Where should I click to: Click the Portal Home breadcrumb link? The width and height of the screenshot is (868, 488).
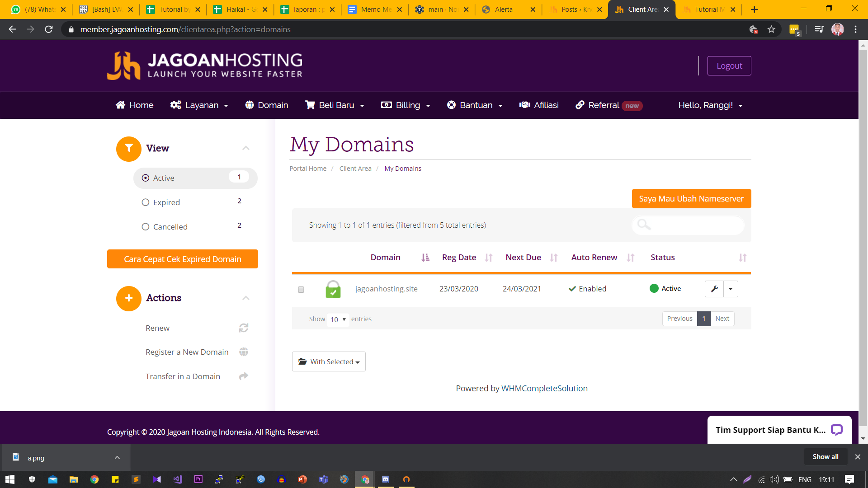tap(308, 169)
